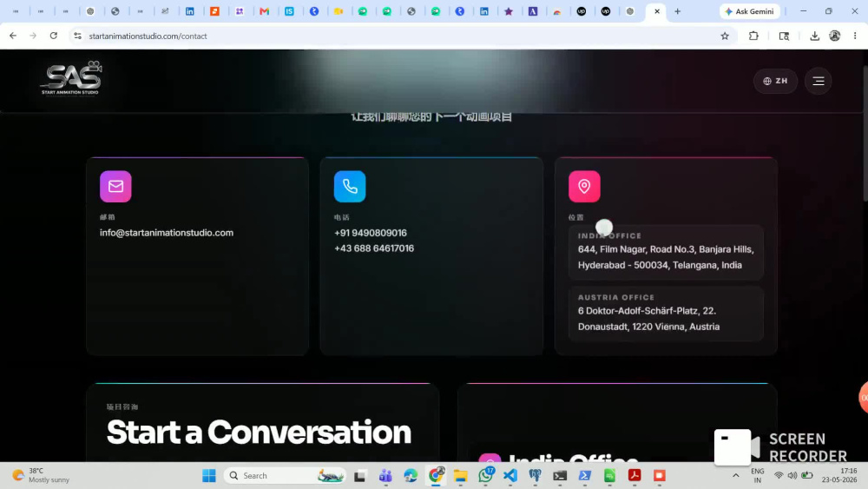Screen dimensions: 868x489
Task: Click the Ask Gemini button
Action: click(x=750, y=11)
